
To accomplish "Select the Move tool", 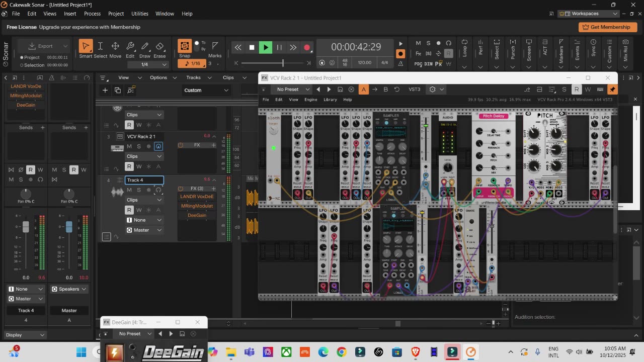I will [115, 47].
